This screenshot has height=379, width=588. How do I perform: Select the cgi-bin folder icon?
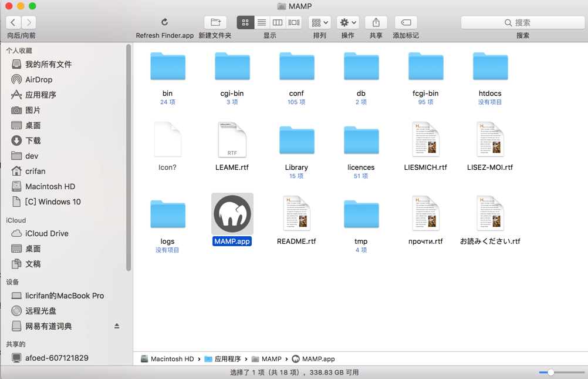click(232, 66)
